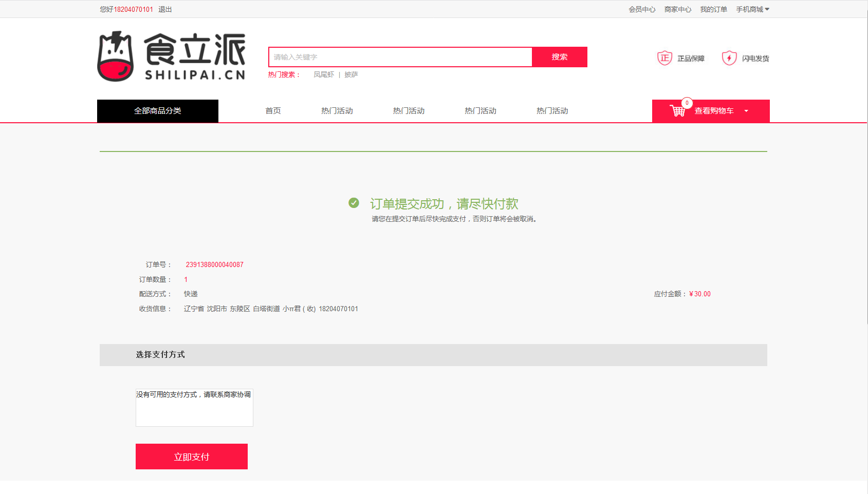
Task: Open 会员中心 member center link
Action: (642, 9)
